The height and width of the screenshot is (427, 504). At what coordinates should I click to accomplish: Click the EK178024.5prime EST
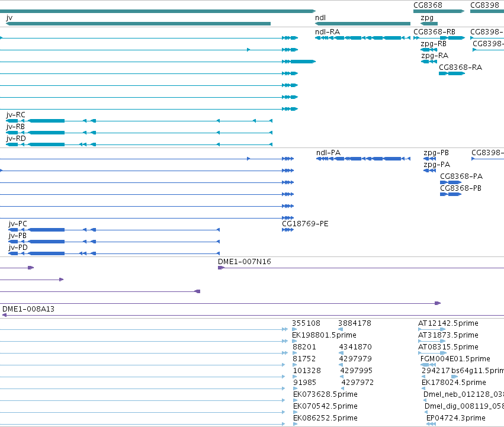click(x=423, y=389)
